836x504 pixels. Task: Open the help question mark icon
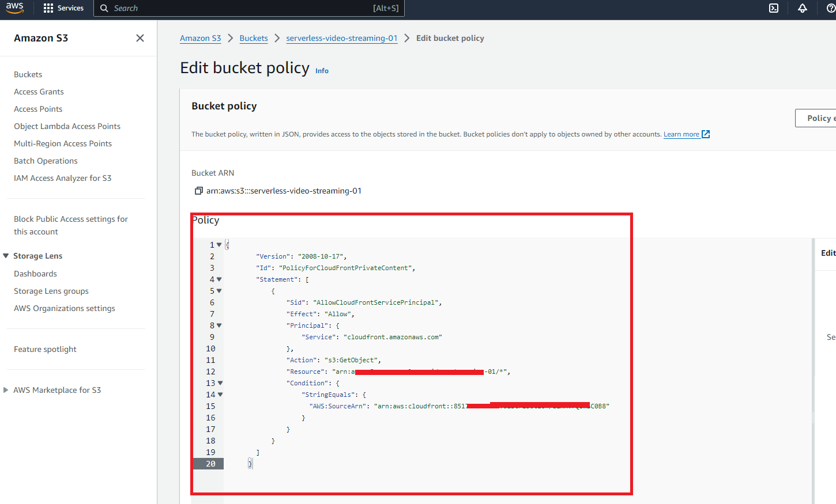coord(831,8)
